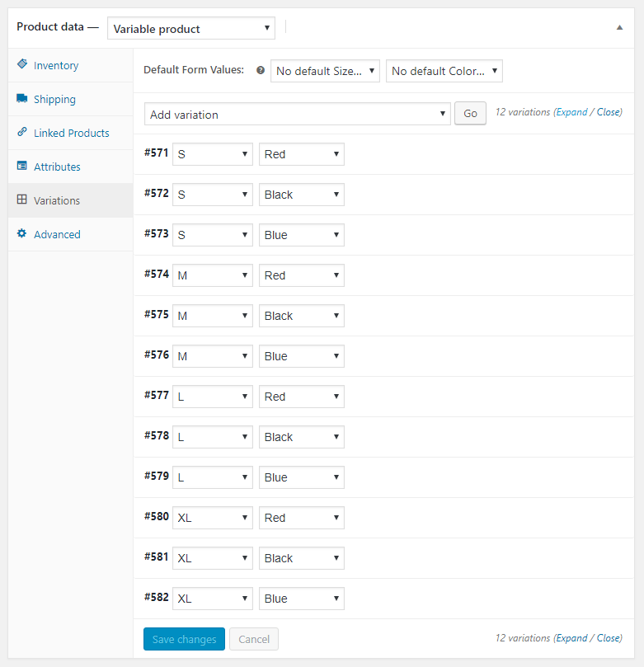The image size is (644, 667).
Task: Collapse the Product data panel arrow
Action: 620,28
